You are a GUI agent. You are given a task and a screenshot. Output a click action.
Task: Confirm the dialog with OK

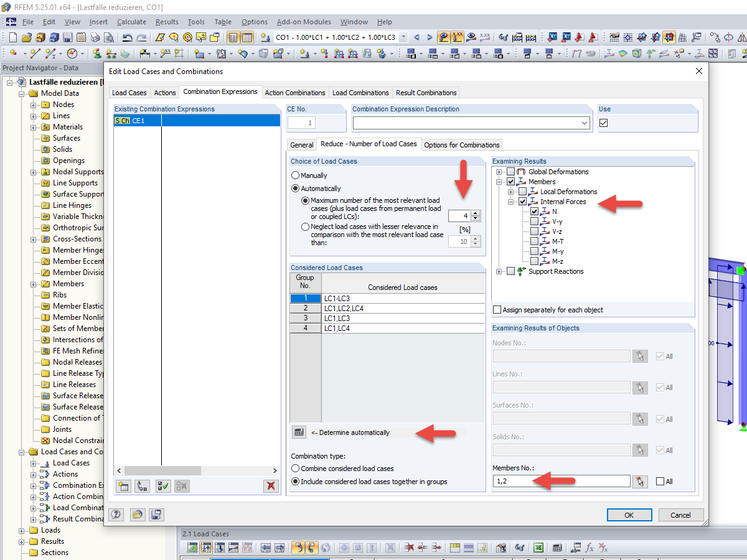(629, 515)
